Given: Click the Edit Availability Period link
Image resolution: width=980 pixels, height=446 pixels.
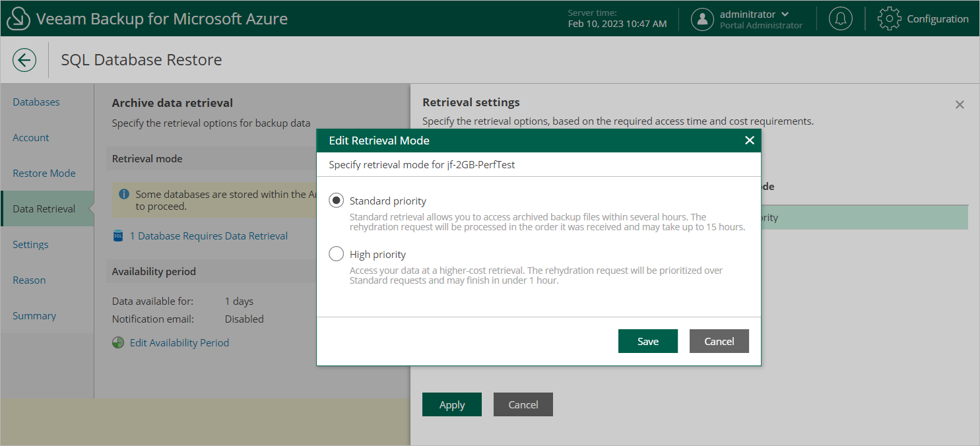Looking at the screenshot, I should (x=180, y=343).
